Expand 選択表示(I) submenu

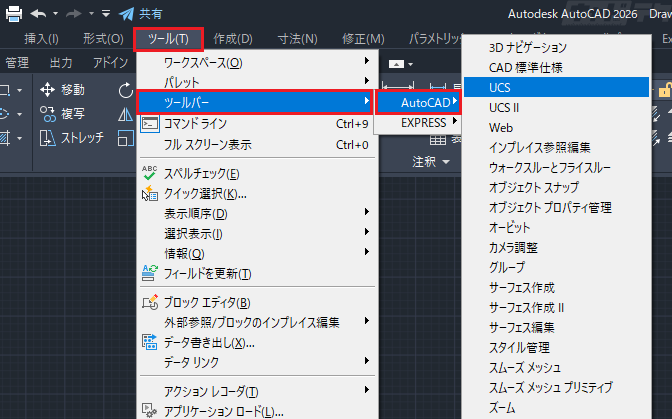[x=258, y=234]
